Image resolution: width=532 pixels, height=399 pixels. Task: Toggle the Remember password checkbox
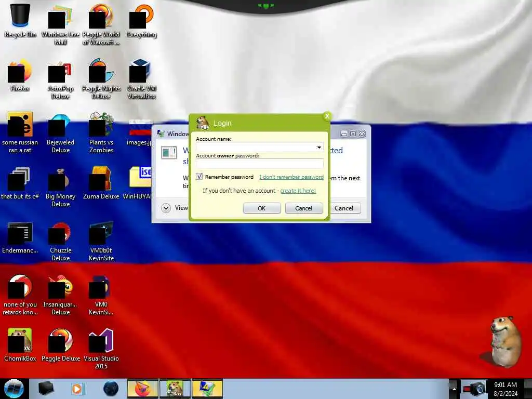pyautogui.click(x=199, y=177)
